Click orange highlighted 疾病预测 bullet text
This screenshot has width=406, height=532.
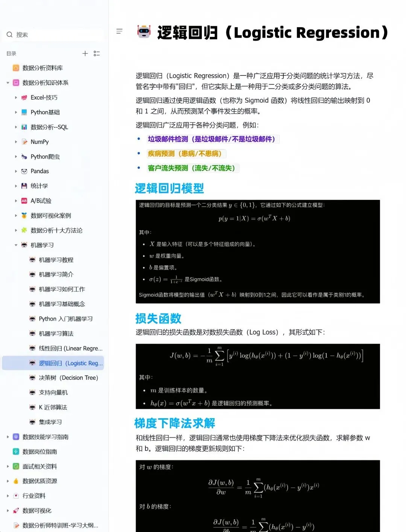186,153
